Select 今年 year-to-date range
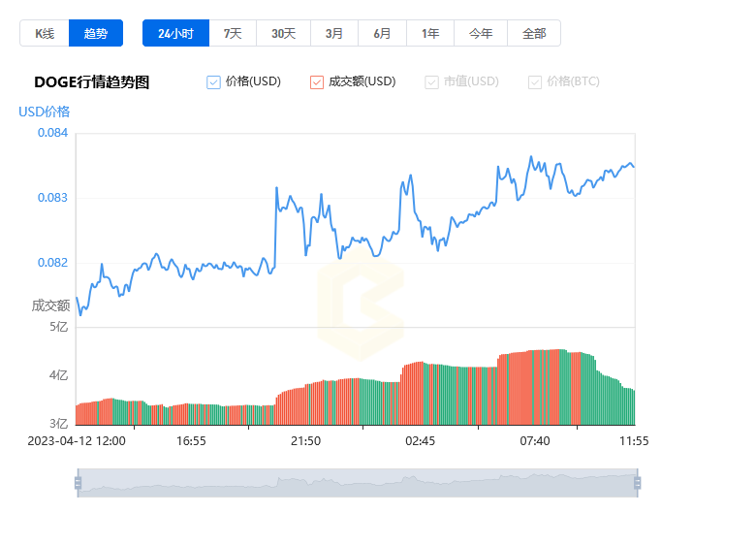Screen dimensions: 756x546 (x=481, y=33)
